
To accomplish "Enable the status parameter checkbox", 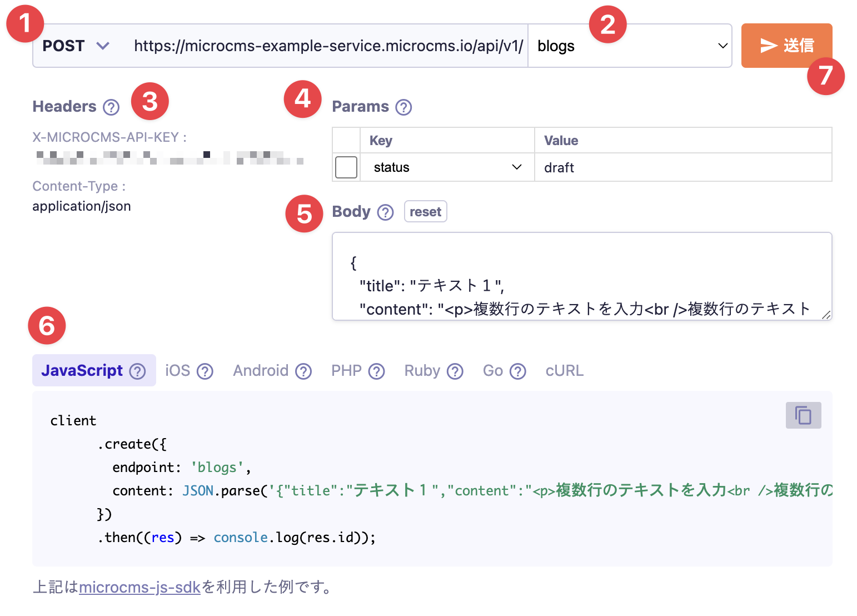I will (346, 167).
